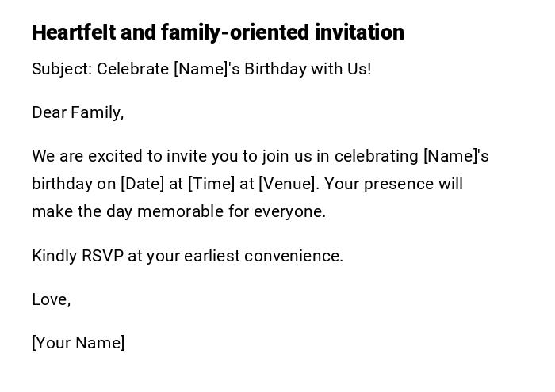
Task: Click the word "everyone." ending the paragraph
Action: click(x=289, y=211)
